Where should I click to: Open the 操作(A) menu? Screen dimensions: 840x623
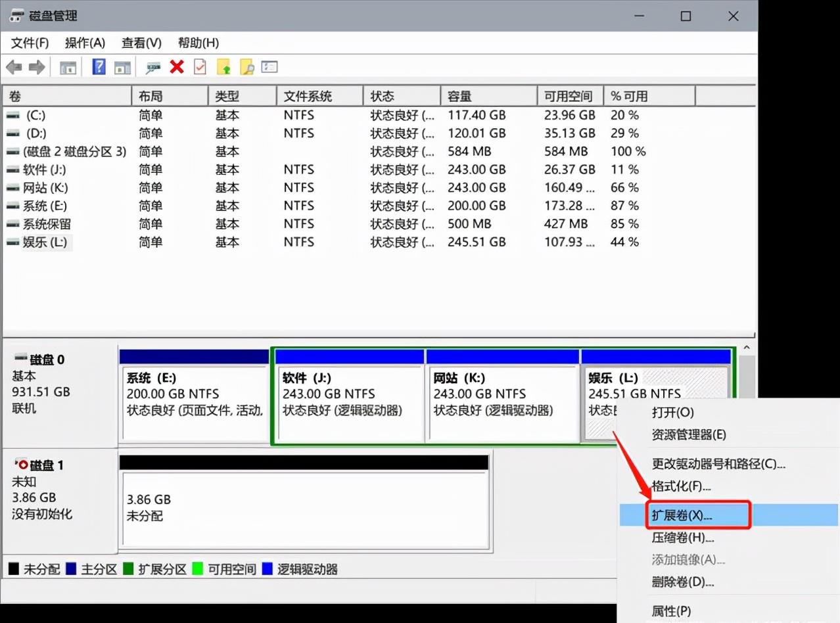click(84, 43)
